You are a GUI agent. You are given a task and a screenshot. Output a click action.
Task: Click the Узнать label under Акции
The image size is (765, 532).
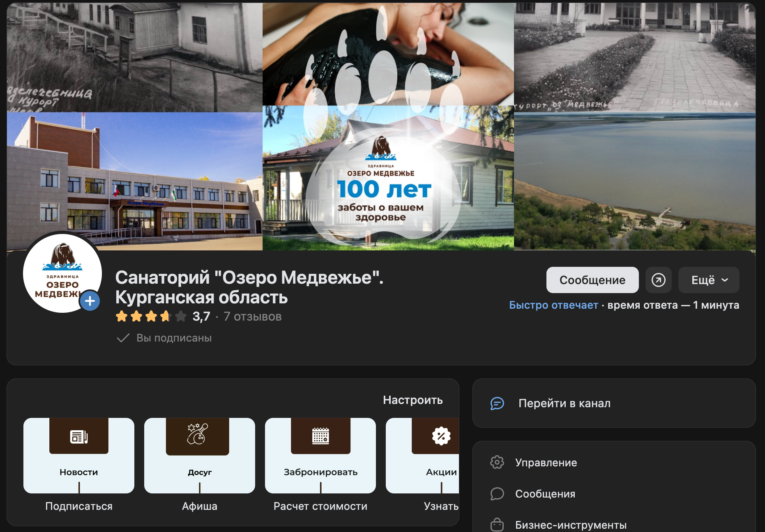[441, 506]
